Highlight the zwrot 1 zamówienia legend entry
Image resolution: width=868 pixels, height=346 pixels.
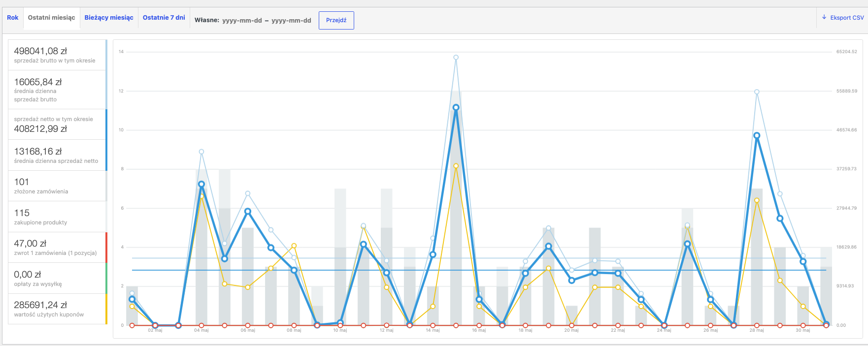58,248
